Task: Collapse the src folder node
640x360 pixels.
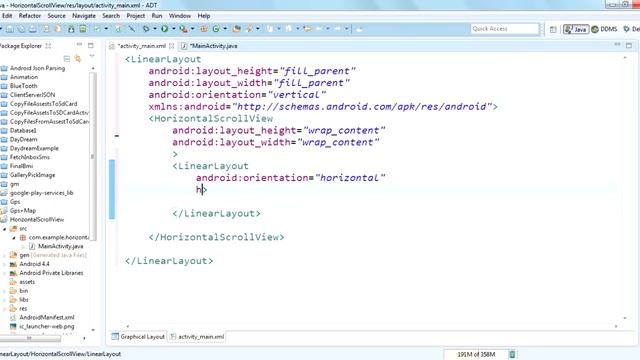Action: 4,229
